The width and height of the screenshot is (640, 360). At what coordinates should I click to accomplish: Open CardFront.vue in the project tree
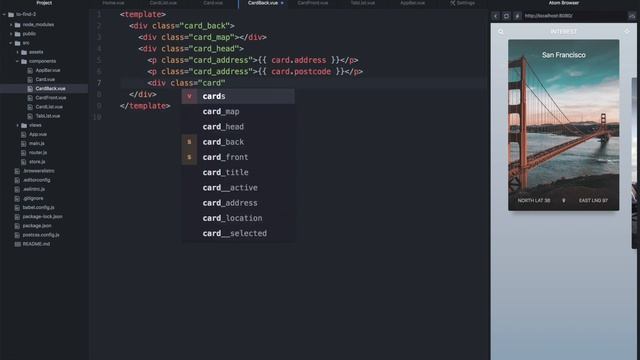(51, 98)
